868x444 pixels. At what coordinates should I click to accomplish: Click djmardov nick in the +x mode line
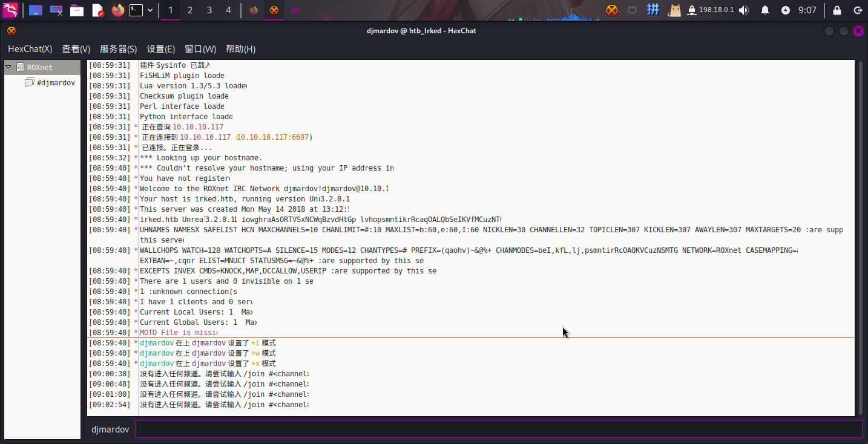[157, 364]
